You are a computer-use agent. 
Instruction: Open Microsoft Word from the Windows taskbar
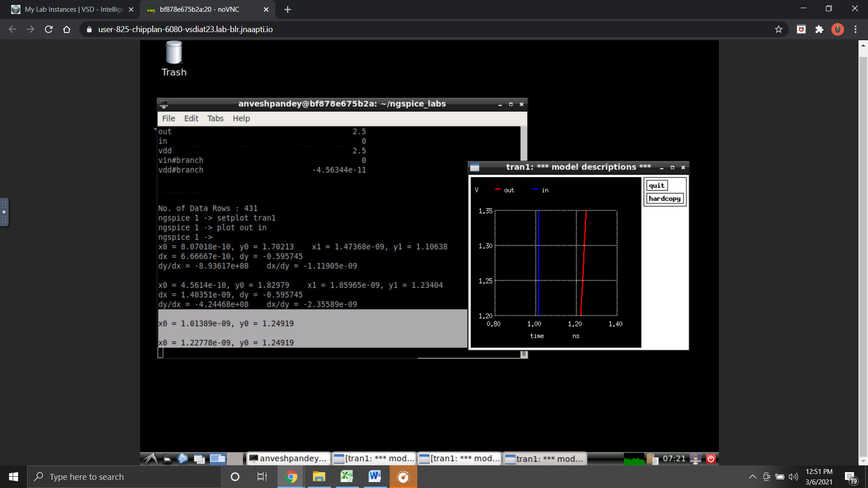[374, 476]
